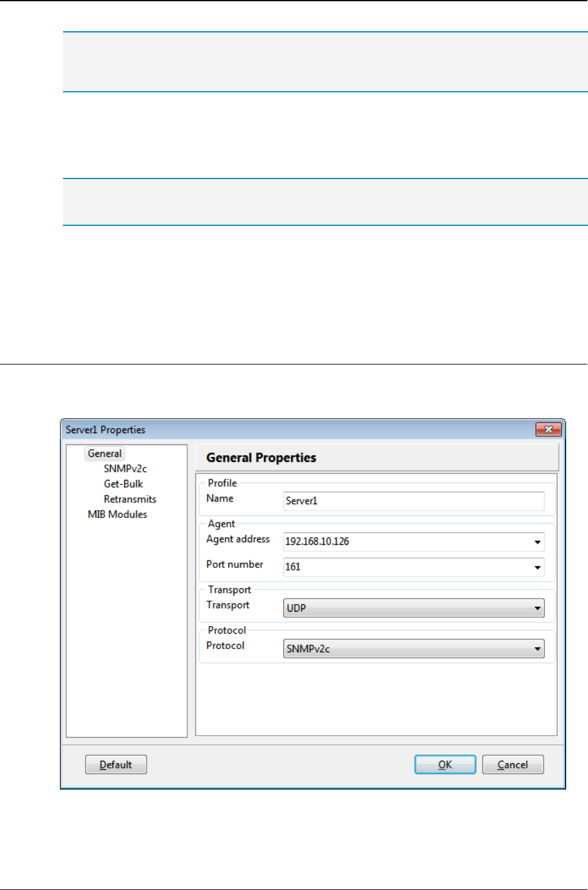
Task: Click the Cancel button
Action: pyautogui.click(x=513, y=765)
